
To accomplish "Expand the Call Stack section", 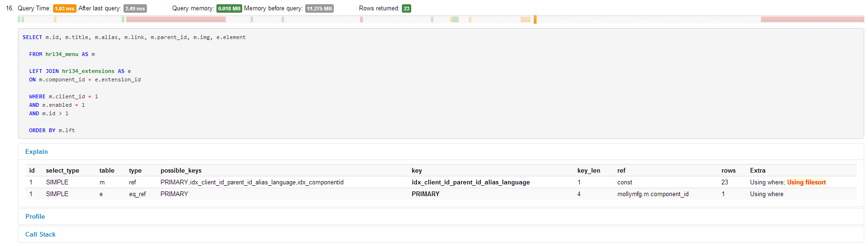I will (40, 234).
